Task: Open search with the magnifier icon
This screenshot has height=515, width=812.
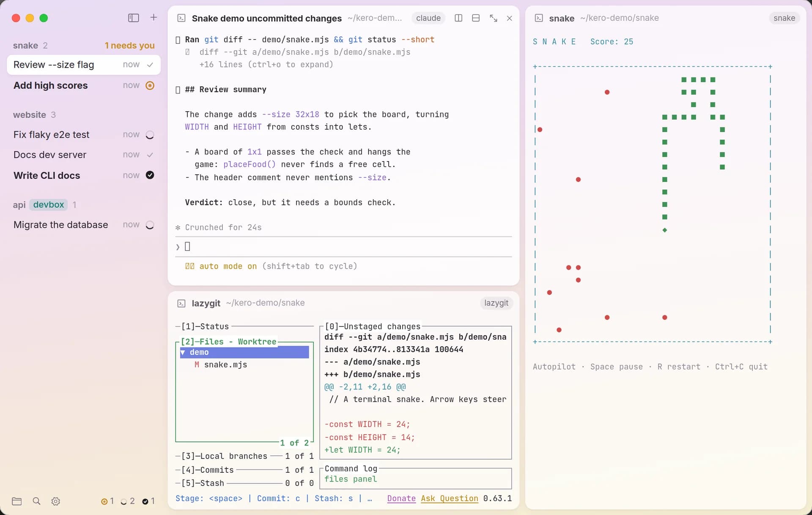Action: click(36, 501)
